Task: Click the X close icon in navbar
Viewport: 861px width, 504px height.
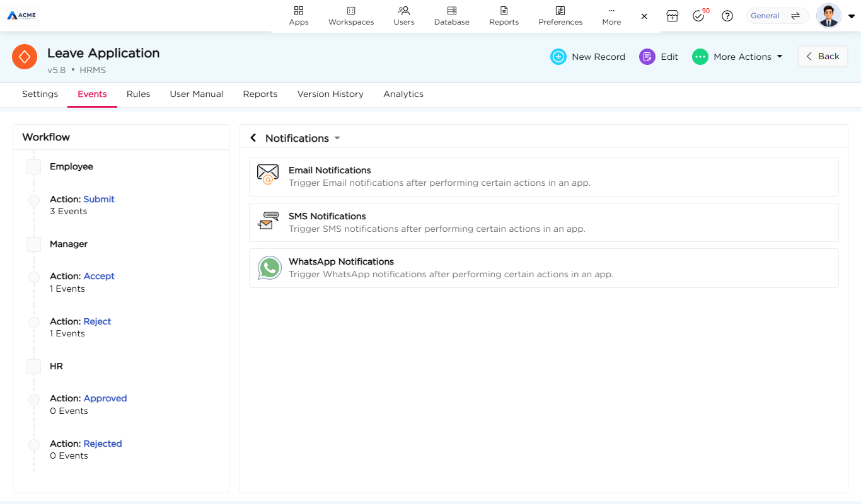Action: coord(644,16)
